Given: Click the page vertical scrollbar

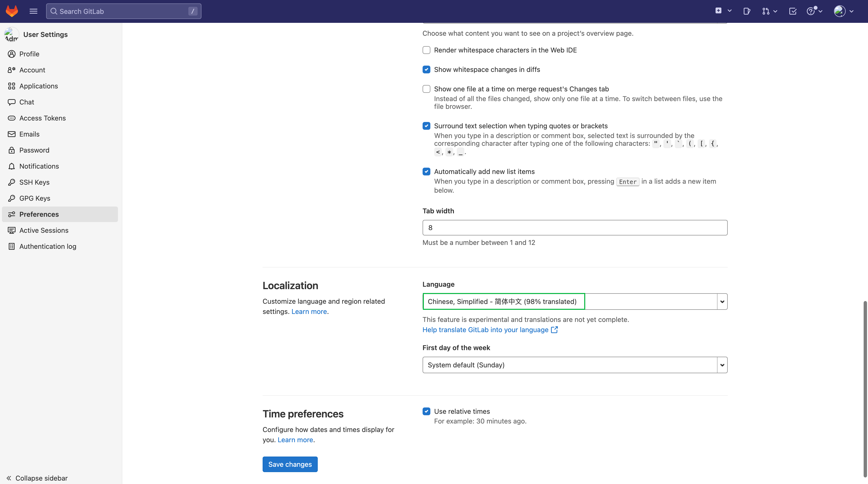Looking at the screenshot, I should click(865, 389).
